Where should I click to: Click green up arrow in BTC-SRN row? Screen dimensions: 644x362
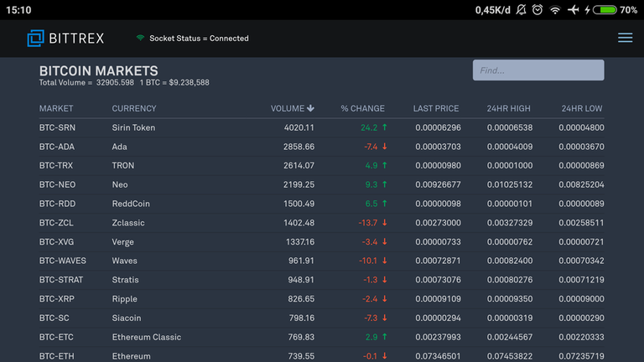[385, 127]
